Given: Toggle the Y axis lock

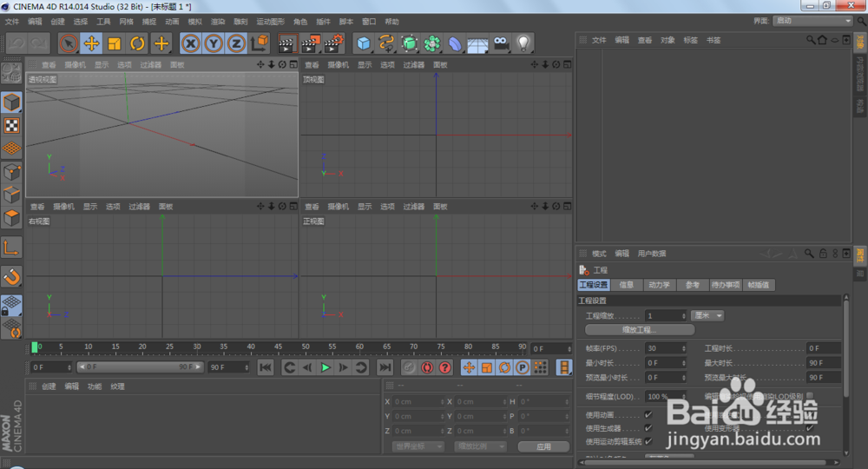Looking at the screenshot, I should tap(214, 43).
